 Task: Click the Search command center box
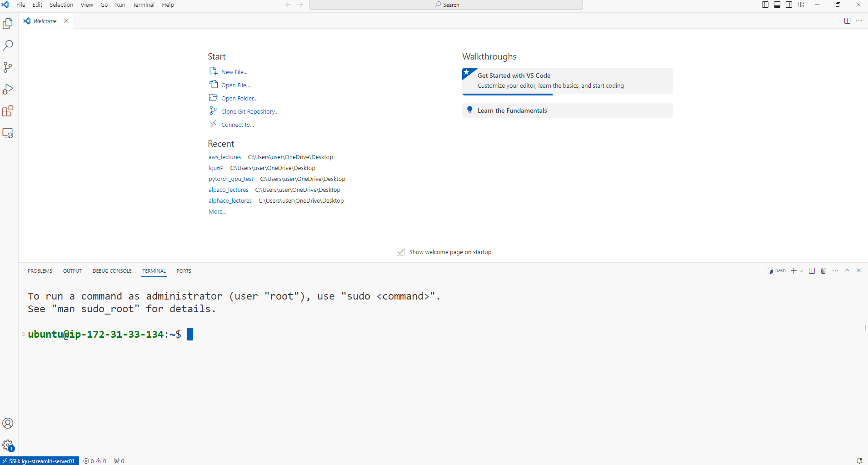446,5
